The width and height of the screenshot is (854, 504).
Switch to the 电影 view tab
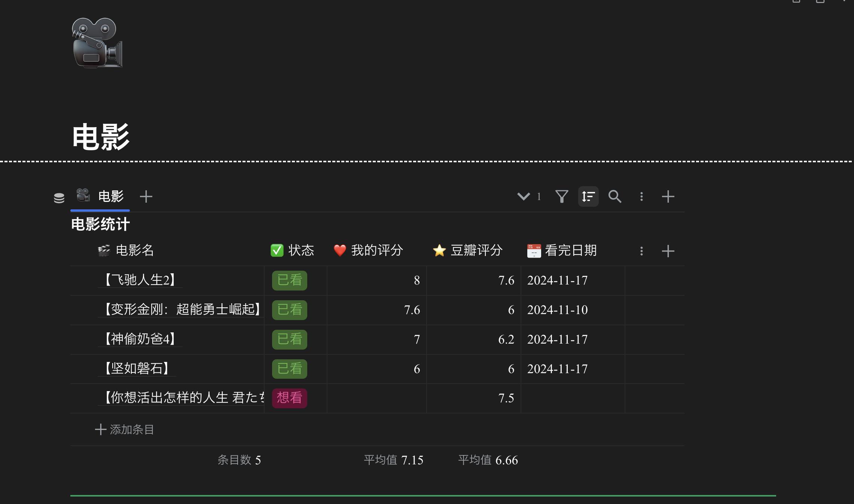click(x=110, y=196)
